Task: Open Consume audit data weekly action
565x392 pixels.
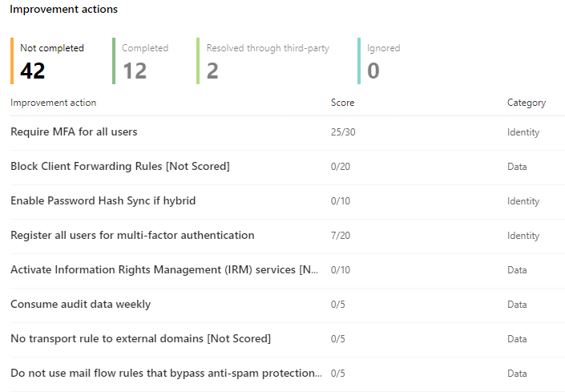Action: tap(80, 304)
